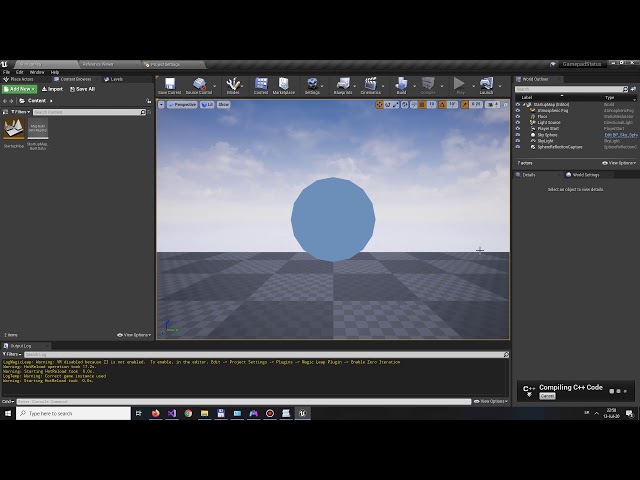This screenshot has width=640, height=480.
Task: Toggle visibility of Sky Sphere actor
Action: click(518, 135)
